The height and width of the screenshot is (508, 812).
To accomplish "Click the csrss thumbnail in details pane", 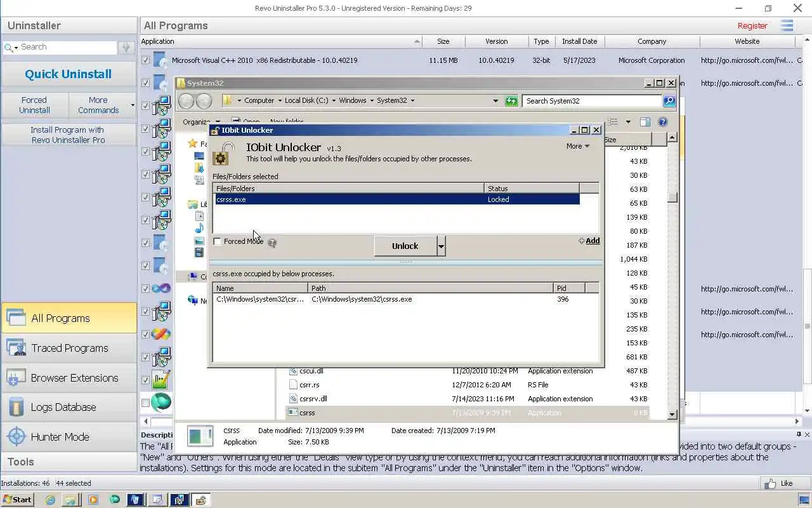I will pyautogui.click(x=200, y=436).
